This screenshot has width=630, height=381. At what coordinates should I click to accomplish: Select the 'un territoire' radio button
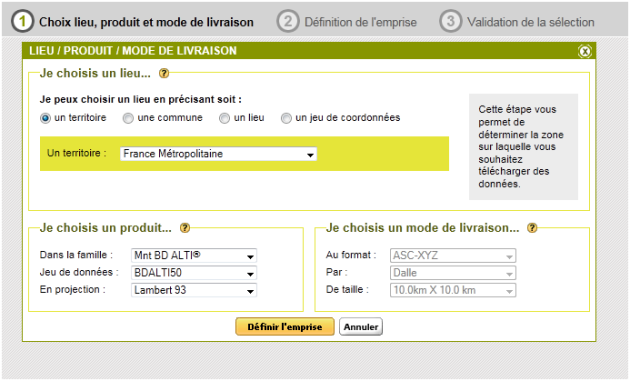(x=45, y=118)
